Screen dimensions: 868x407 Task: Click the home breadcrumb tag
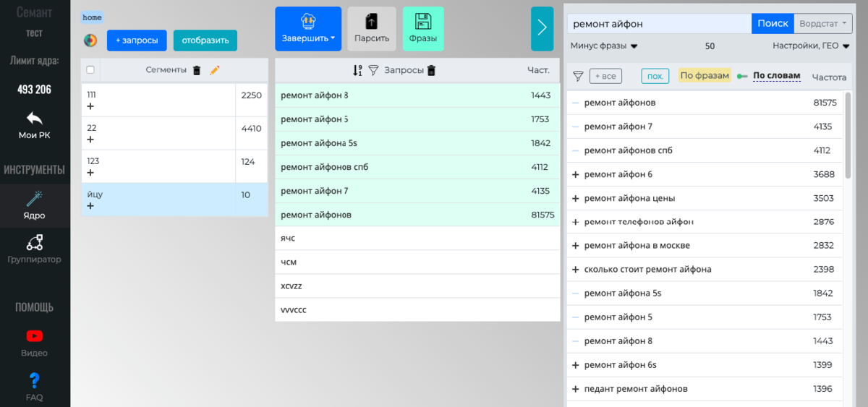(x=92, y=17)
